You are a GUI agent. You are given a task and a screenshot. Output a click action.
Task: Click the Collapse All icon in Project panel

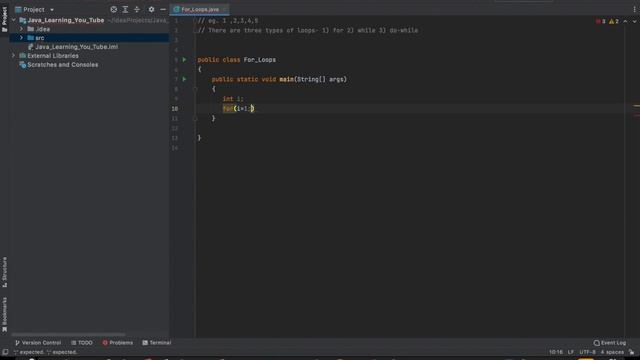[137, 9]
